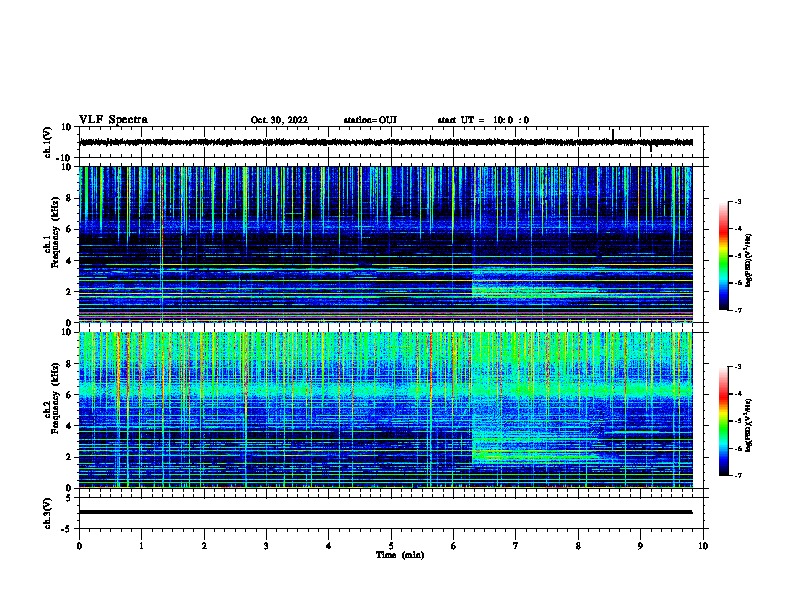Click the ch.1 voltage waveform trace
The height and width of the screenshot is (612, 792).
385,142
